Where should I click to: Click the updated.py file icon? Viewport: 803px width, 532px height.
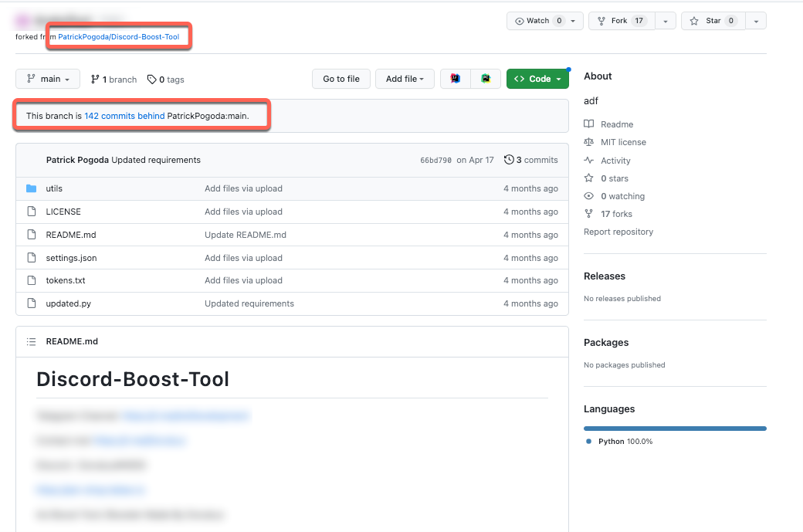[x=31, y=303]
